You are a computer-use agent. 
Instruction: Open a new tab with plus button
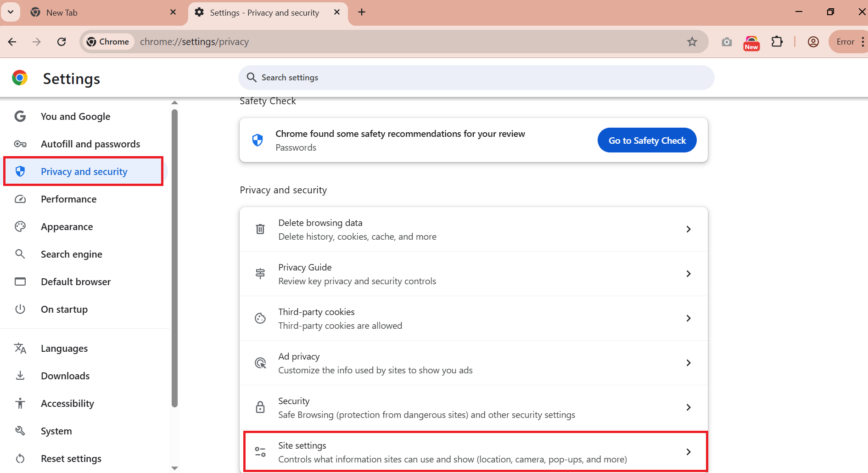coord(362,12)
